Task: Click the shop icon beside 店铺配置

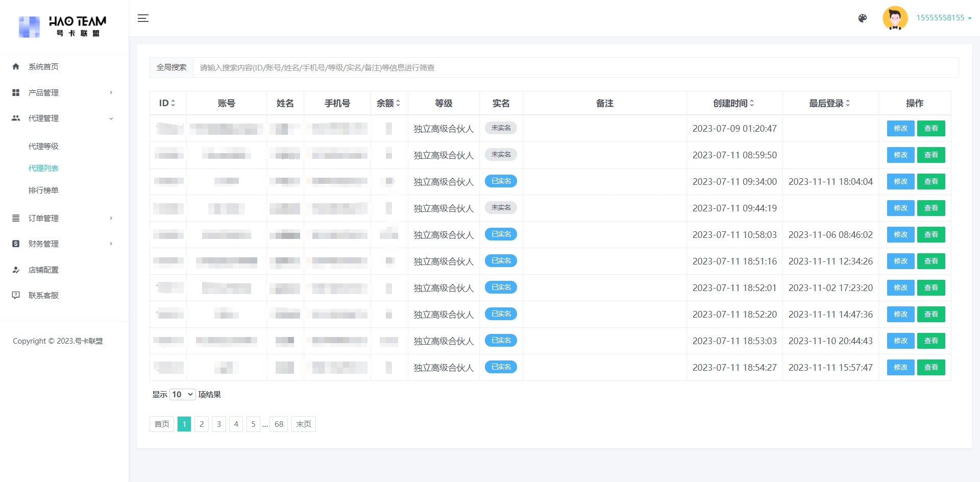Action: (x=16, y=270)
